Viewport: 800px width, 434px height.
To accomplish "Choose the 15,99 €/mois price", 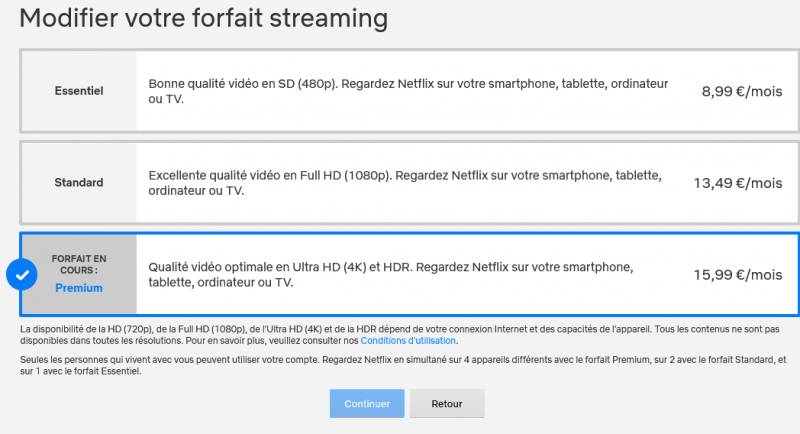I will (x=738, y=275).
